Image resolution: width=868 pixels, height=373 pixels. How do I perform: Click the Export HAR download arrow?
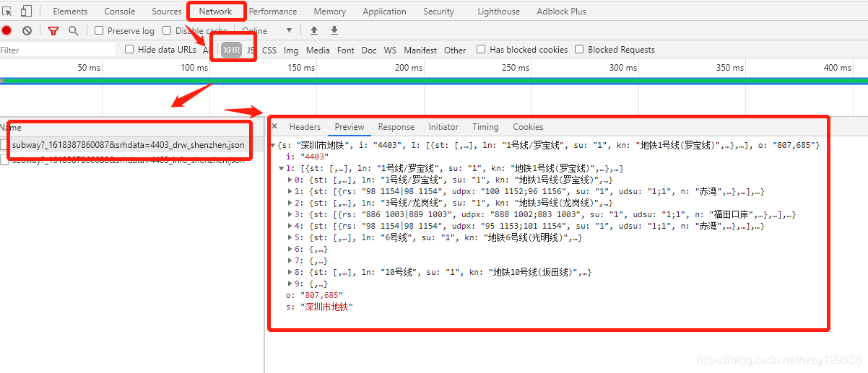click(x=334, y=30)
